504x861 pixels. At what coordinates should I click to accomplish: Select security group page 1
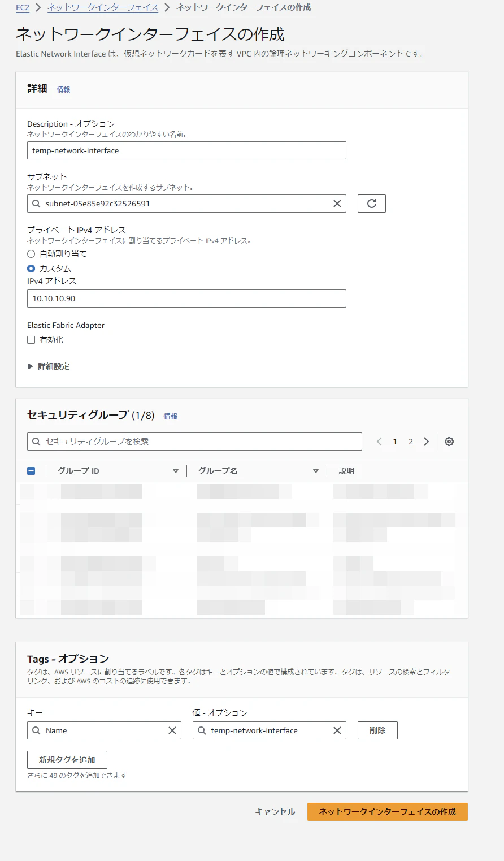(395, 442)
